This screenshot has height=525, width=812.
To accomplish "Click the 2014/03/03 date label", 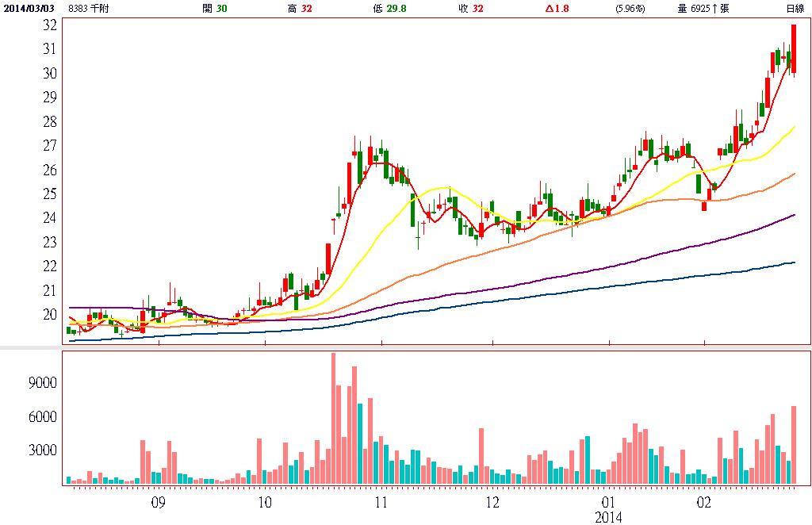I will click(27, 9).
